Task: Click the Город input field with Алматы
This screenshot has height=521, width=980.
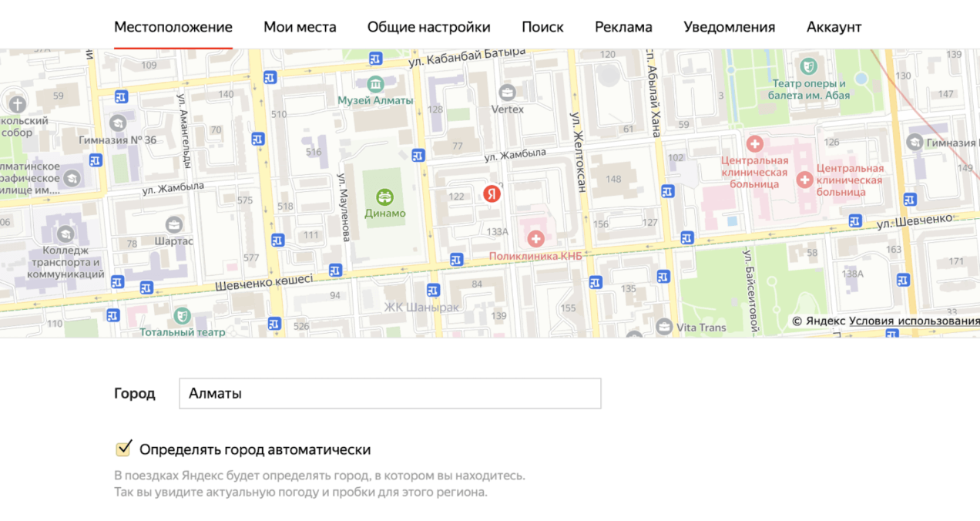Action: point(390,394)
